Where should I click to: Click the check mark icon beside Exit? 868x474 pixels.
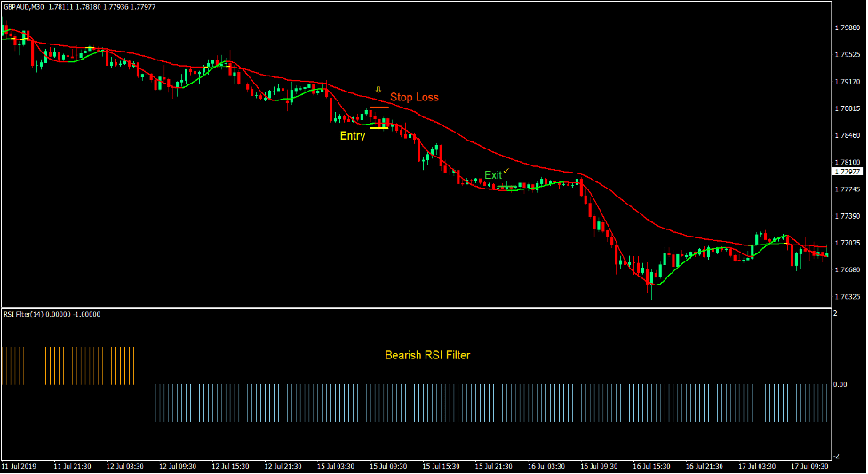pyautogui.click(x=506, y=171)
